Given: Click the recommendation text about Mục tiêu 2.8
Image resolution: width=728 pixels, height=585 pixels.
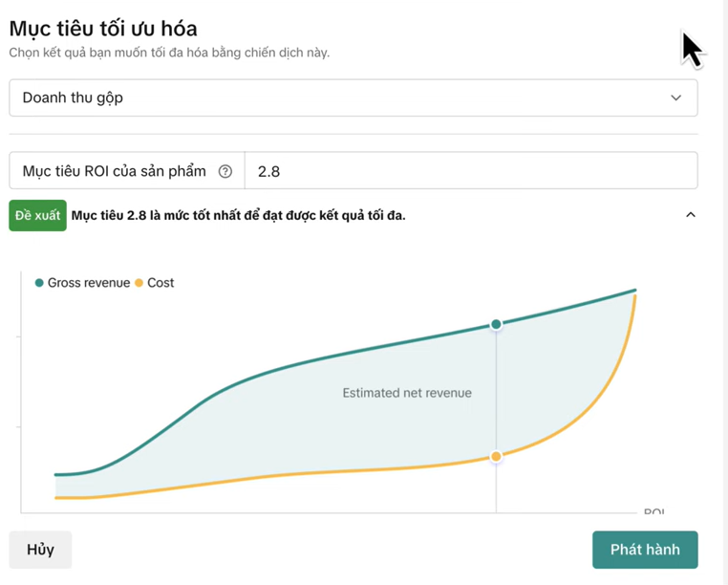Looking at the screenshot, I should [x=238, y=215].
